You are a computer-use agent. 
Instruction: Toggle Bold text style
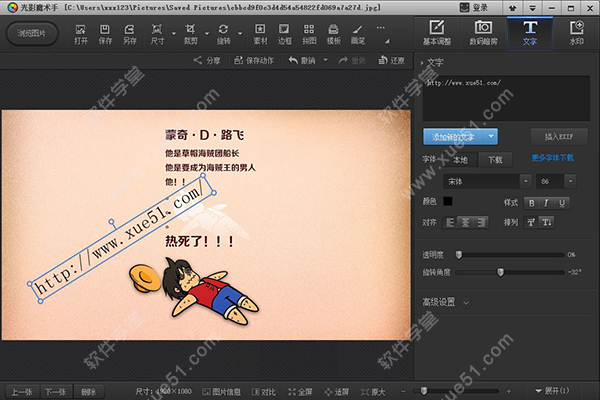(532, 203)
